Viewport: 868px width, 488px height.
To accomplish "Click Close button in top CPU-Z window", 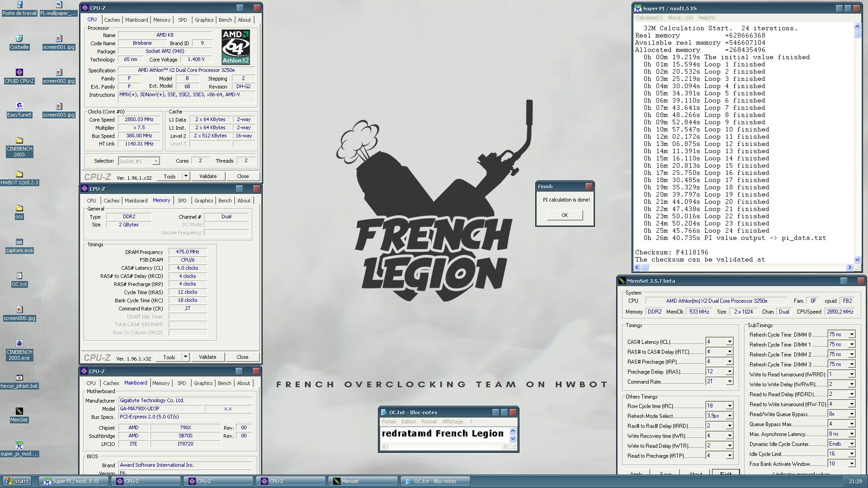I will (243, 176).
